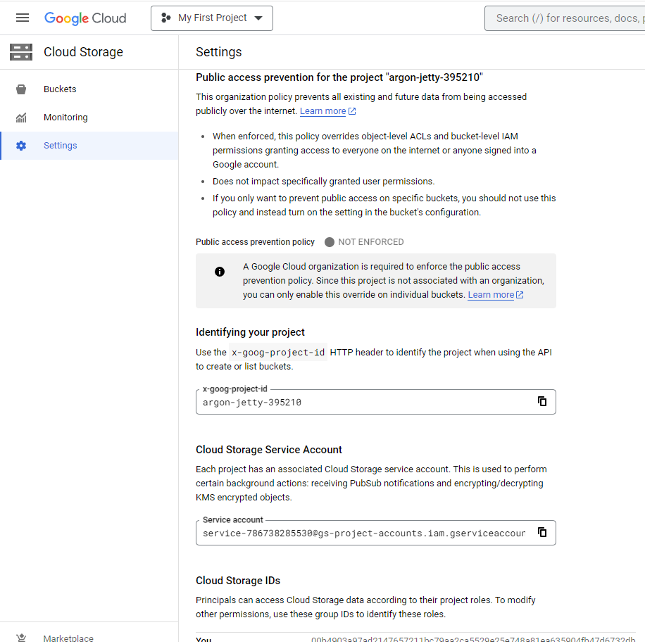Focus the resources search box

pyautogui.click(x=565, y=18)
